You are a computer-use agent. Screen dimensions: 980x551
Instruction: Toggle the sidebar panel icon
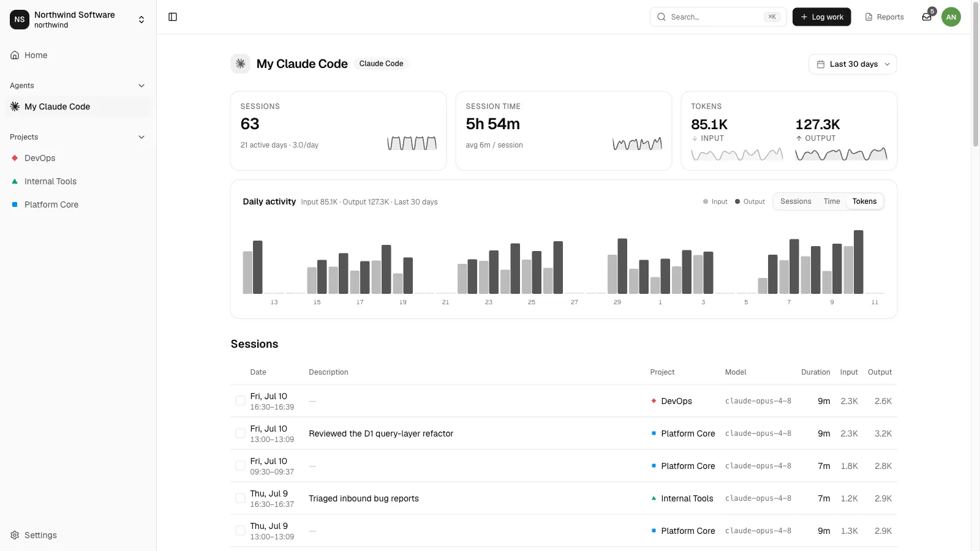(x=173, y=17)
